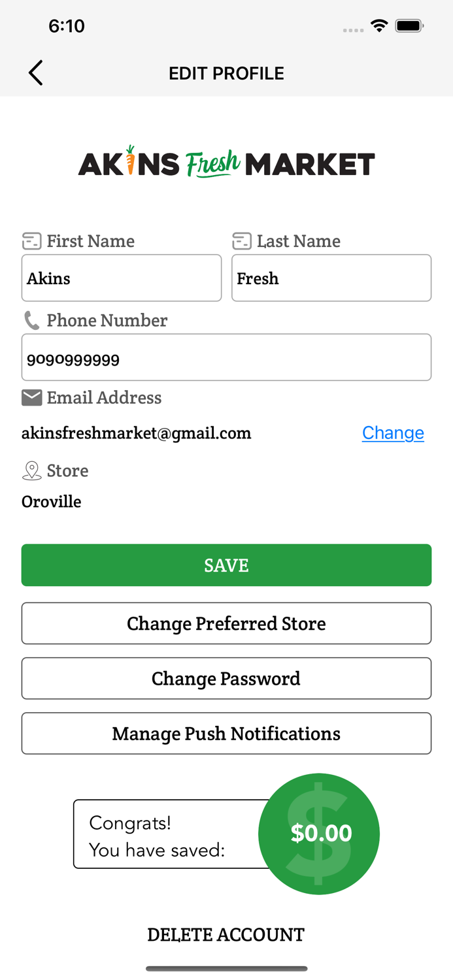
Task: Click the email envelope icon
Action: [31, 397]
